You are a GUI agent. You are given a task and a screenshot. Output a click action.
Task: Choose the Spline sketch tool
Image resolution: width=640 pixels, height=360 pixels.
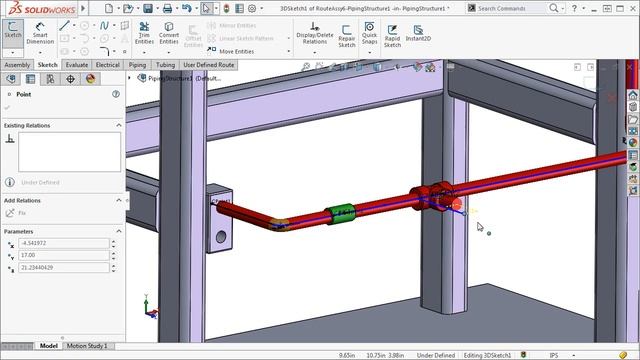pos(104,26)
